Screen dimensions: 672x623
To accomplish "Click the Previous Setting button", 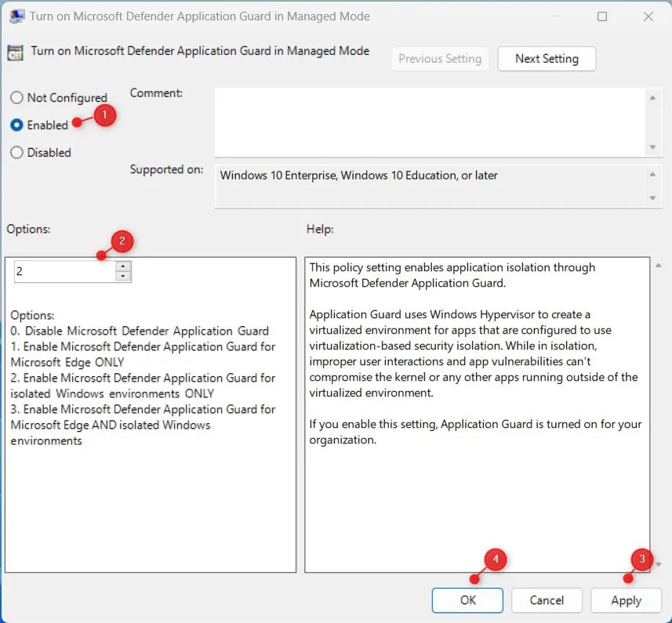I will [440, 58].
